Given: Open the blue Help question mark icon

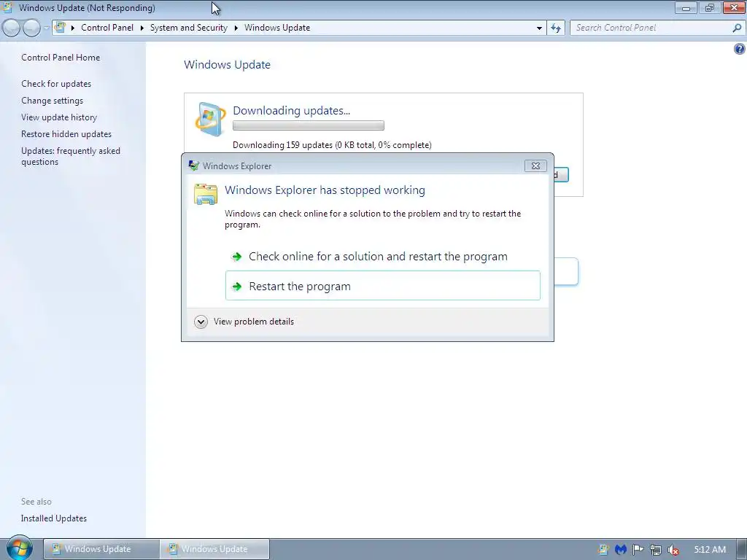Looking at the screenshot, I should coord(740,49).
